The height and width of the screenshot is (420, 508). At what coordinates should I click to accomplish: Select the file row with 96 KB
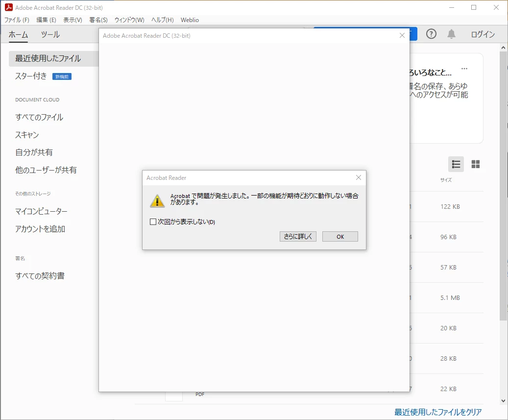[x=446, y=237]
